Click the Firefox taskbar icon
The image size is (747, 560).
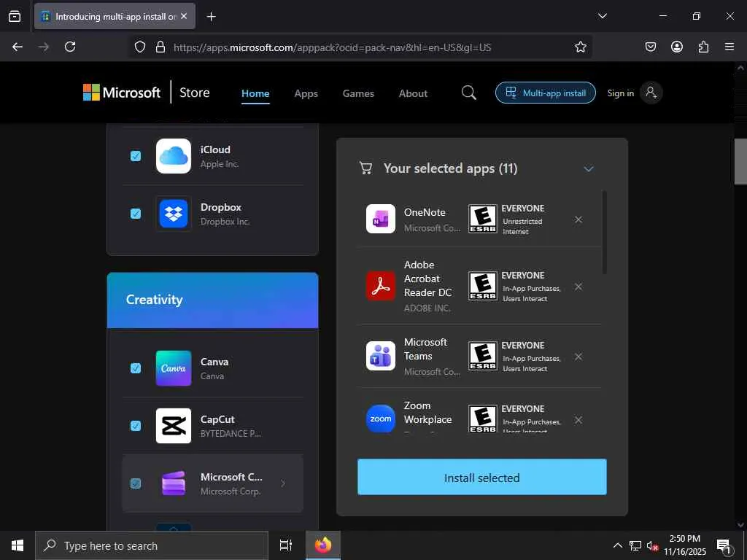coord(323,545)
